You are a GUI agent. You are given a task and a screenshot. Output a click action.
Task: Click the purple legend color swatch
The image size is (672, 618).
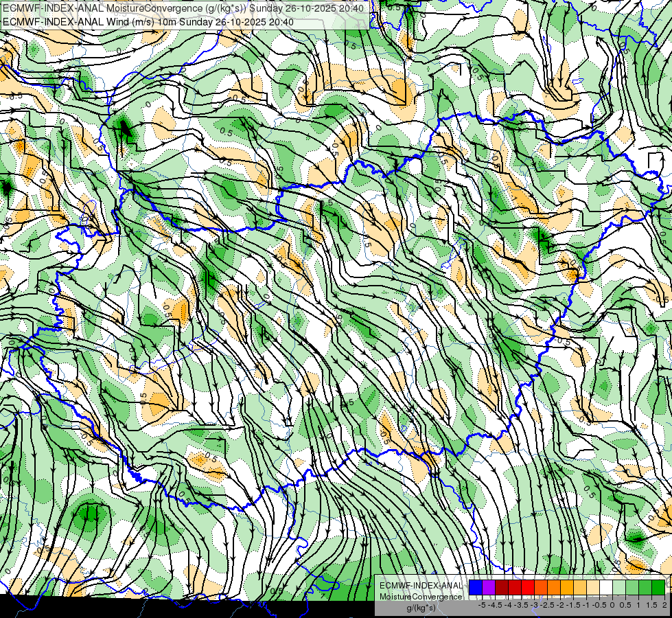point(489,587)
